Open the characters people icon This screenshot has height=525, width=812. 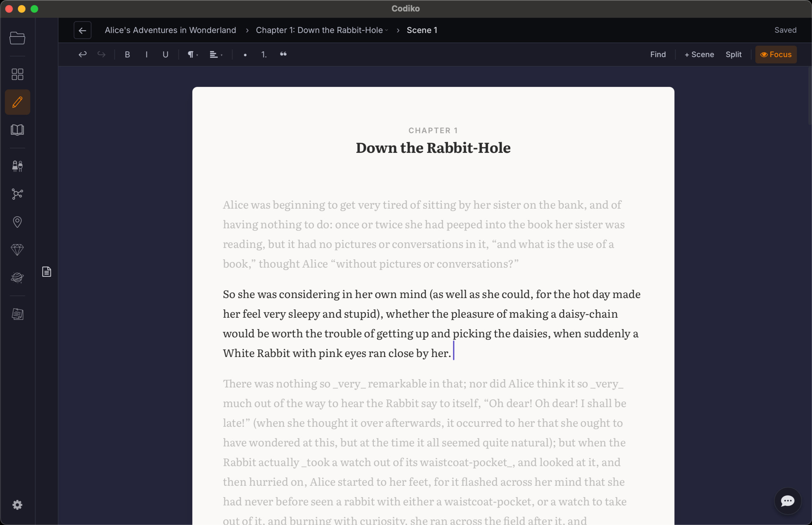point(17,166)
